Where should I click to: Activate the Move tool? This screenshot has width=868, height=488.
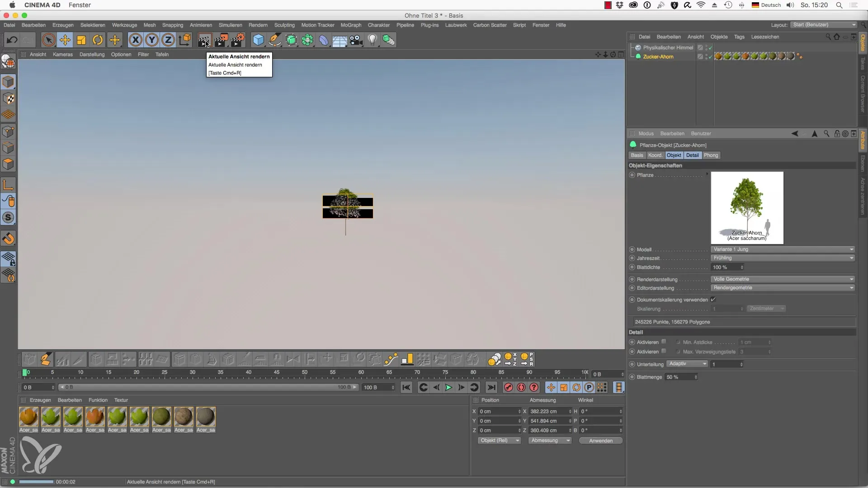[x=65, y=40]
